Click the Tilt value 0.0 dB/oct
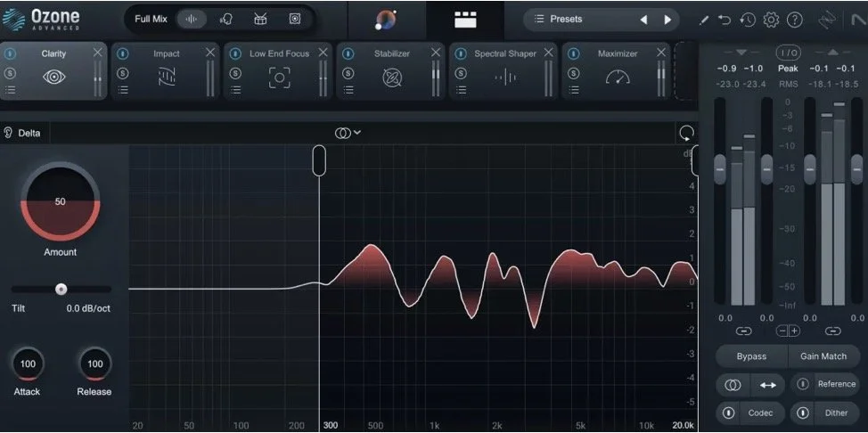This screenshot has height=433, width=868. tap(88, 308)
